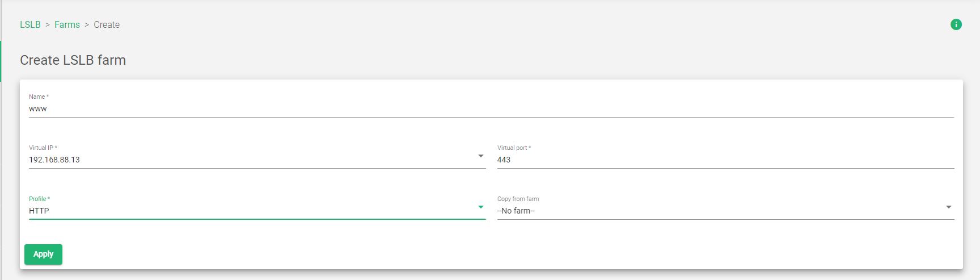
Task: Click the green Profile label
Action: (x=39, y=199)
